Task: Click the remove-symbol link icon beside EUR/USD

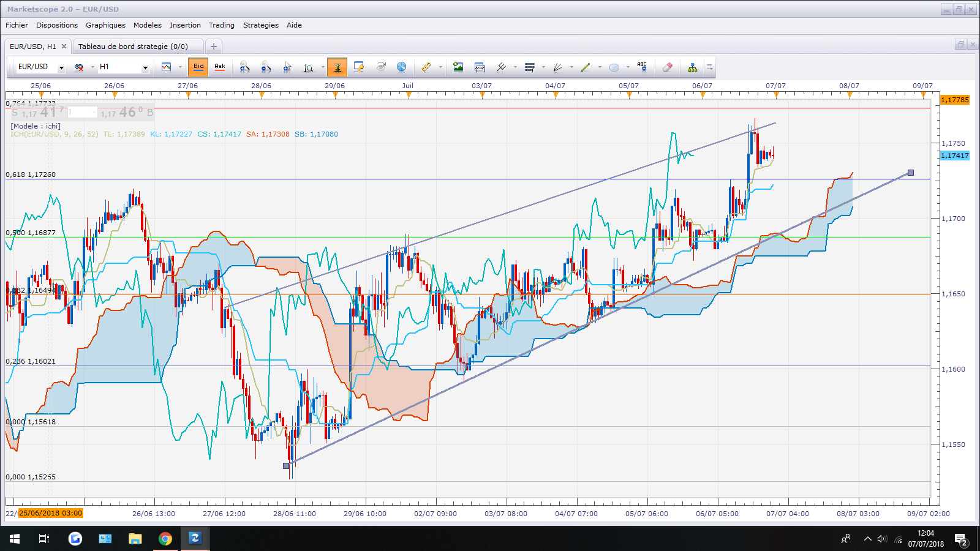Action: [x=79, y=67]
